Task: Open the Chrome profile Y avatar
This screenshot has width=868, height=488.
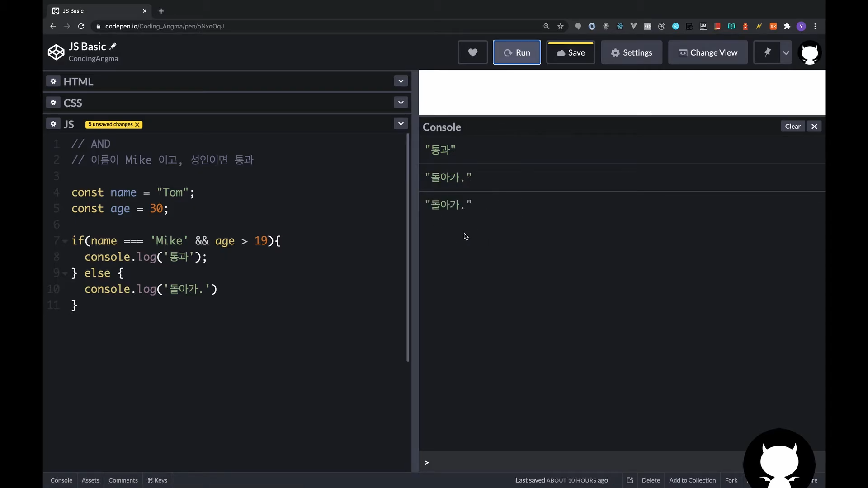Action: [x=801, y=26]
